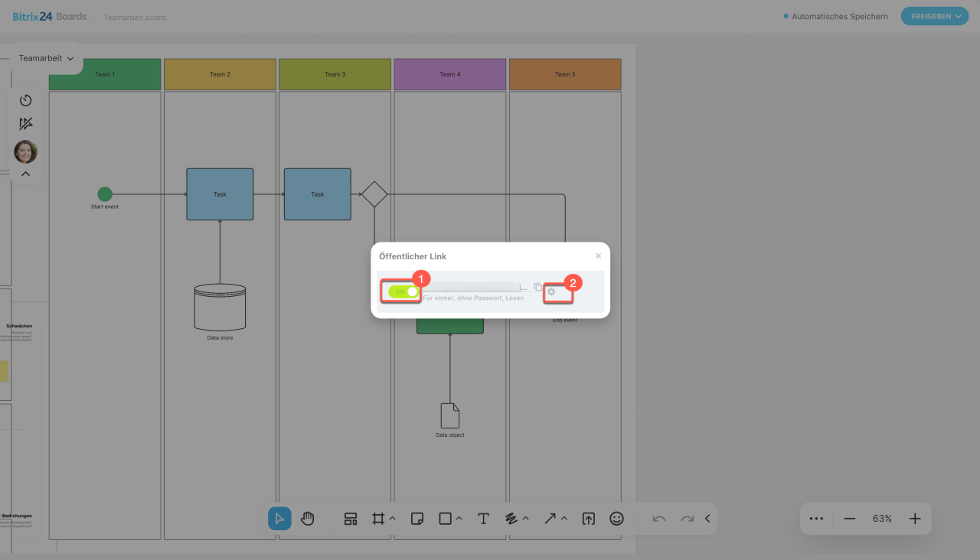Select the Team 1 green header

click(105, 74)
